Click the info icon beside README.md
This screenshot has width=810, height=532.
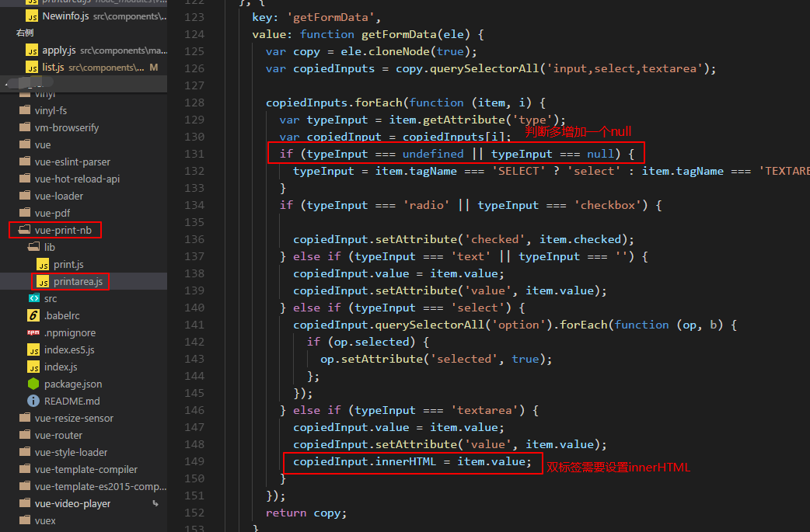tap(33, 401)
